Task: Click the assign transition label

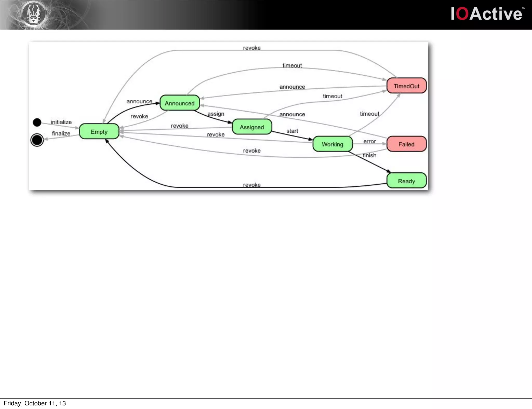Action: (x=216, y=114)
